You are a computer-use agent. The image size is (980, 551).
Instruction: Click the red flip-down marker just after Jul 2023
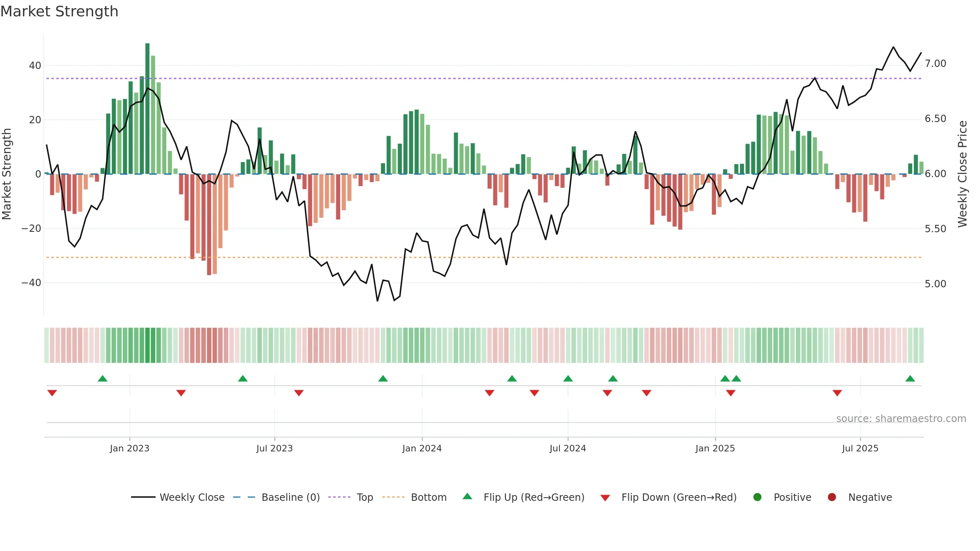pos(299,393)
